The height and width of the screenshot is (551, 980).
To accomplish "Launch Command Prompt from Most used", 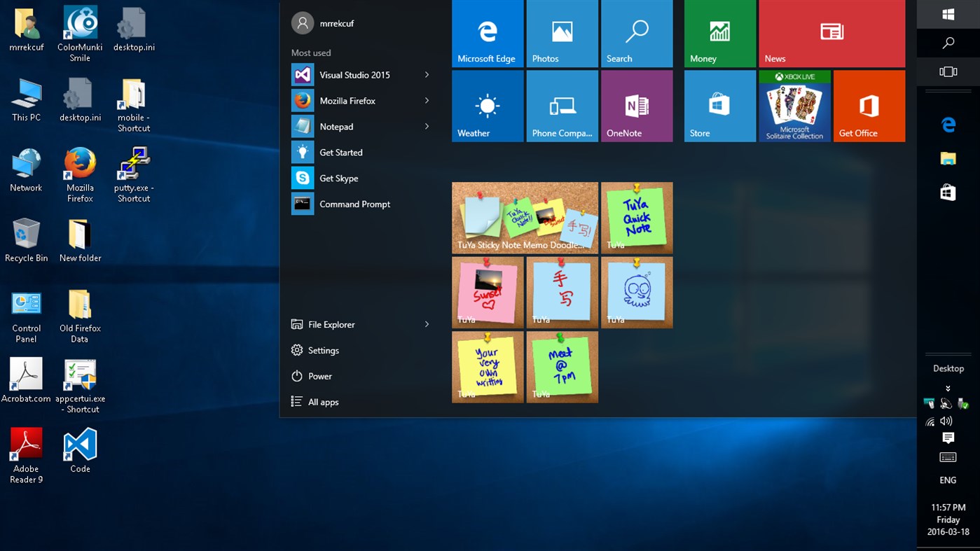I will 361,204.
